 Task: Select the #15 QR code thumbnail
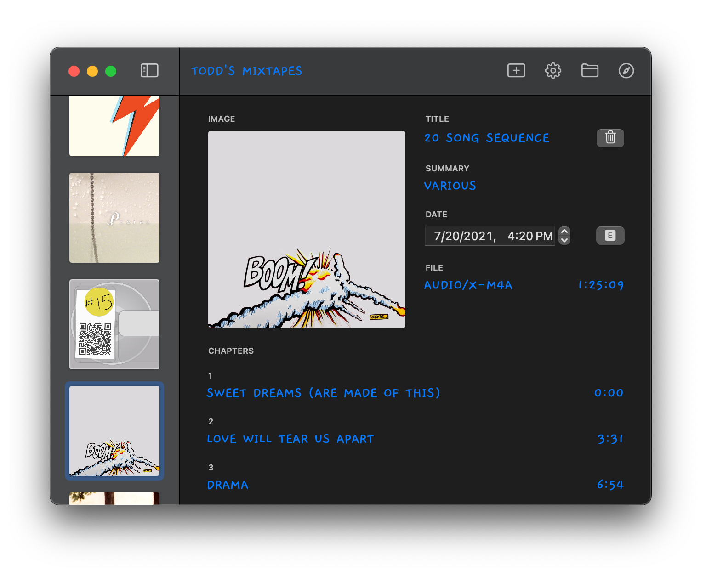coord(114,324)
